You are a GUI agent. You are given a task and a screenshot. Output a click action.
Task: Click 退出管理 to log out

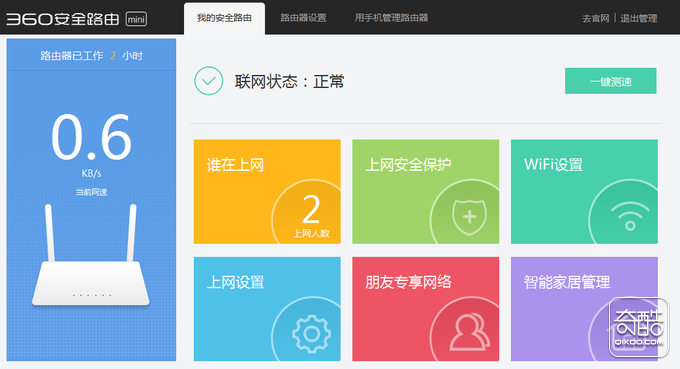coord(638,18)
